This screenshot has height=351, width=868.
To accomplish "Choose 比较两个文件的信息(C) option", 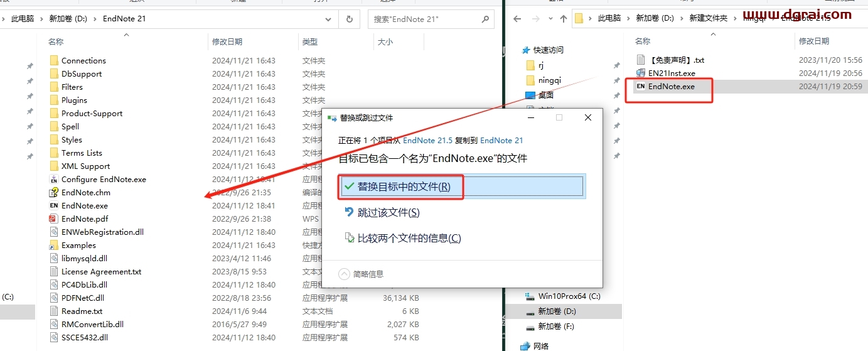I will pos(403,239).
